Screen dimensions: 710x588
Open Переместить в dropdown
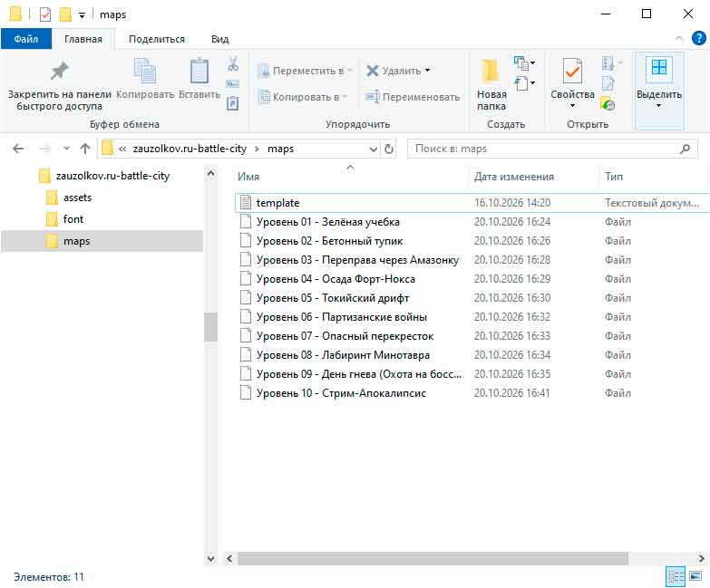click(x=306, y=71)
